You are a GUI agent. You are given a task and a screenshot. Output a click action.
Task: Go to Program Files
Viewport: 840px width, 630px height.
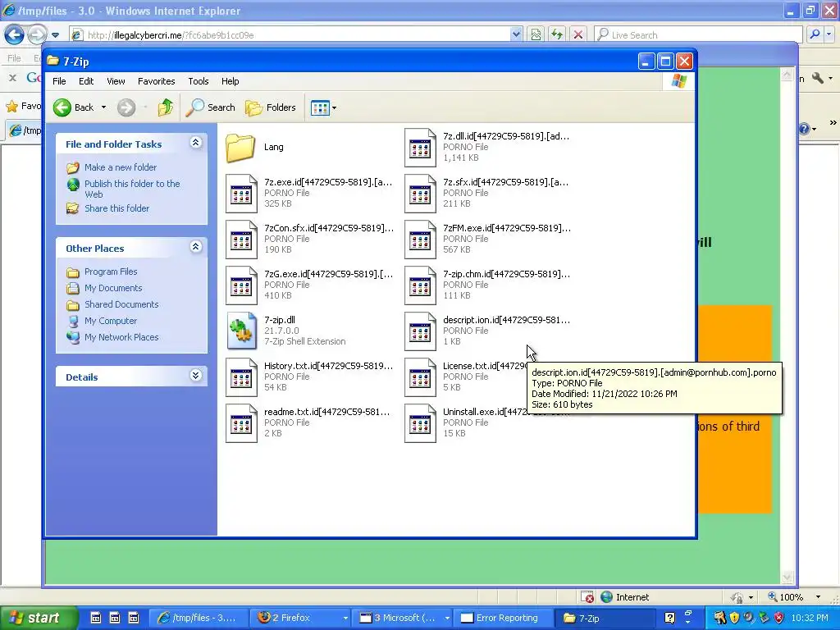pos(111,272)
